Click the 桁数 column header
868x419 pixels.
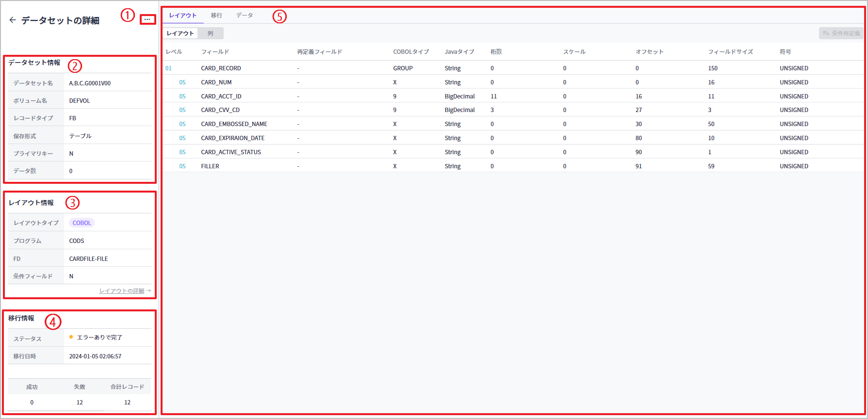click(496, 52)
